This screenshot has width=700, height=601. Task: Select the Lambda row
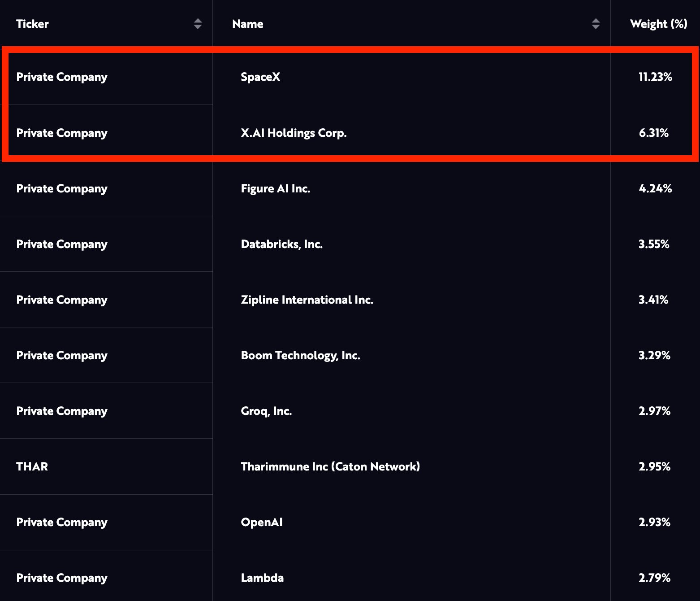(x=262, y=578)
